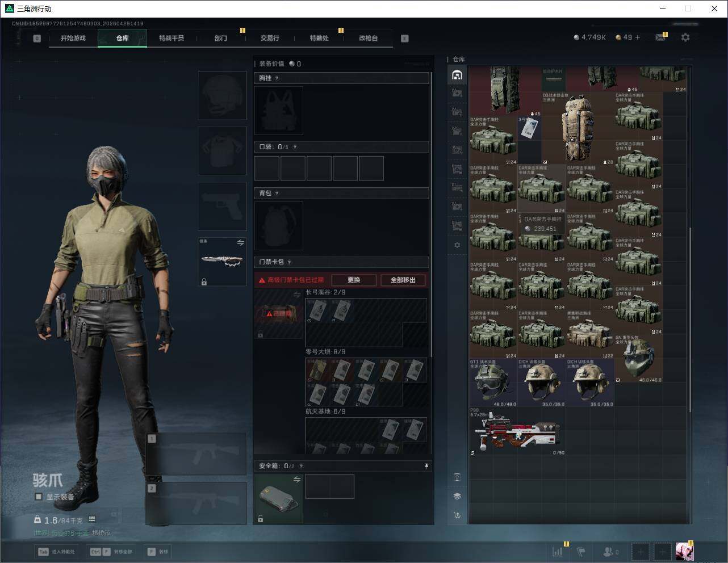Open help for 安全箱 section
This screenshot has height=563, width=728.
[301, 466]
